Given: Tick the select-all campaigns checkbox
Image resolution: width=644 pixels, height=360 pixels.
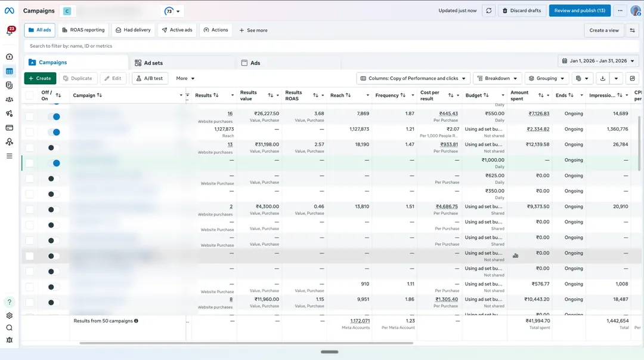Looking at the screenshot, I should 30,96.
